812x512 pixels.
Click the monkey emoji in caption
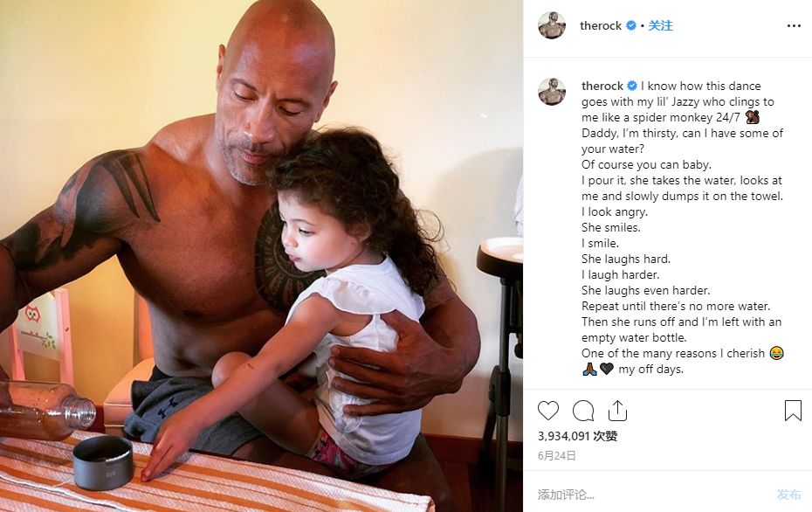[753, 117]
